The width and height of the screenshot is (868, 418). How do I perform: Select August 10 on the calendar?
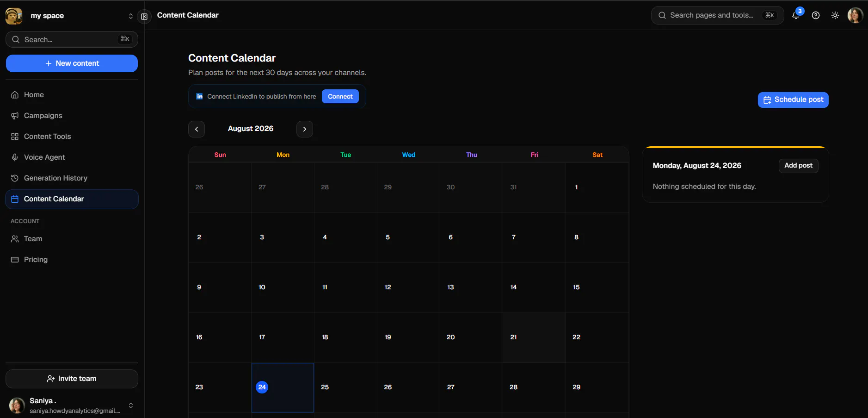283,287
